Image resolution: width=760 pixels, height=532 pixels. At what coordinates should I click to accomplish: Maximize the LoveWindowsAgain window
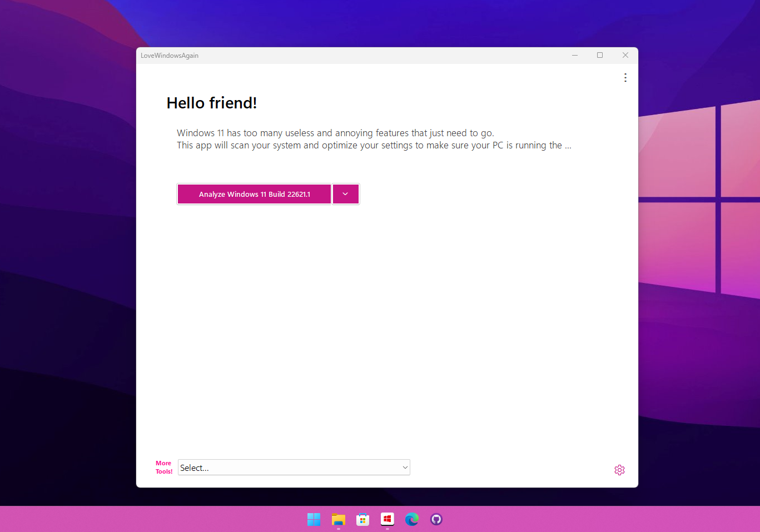[600, 56]
